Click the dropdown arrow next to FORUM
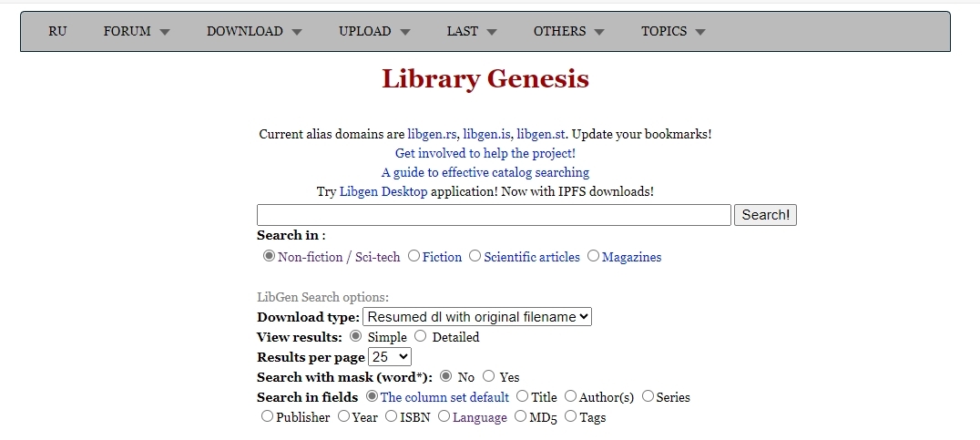The height and width of the screenshot is (440, 980). (165, 32)
